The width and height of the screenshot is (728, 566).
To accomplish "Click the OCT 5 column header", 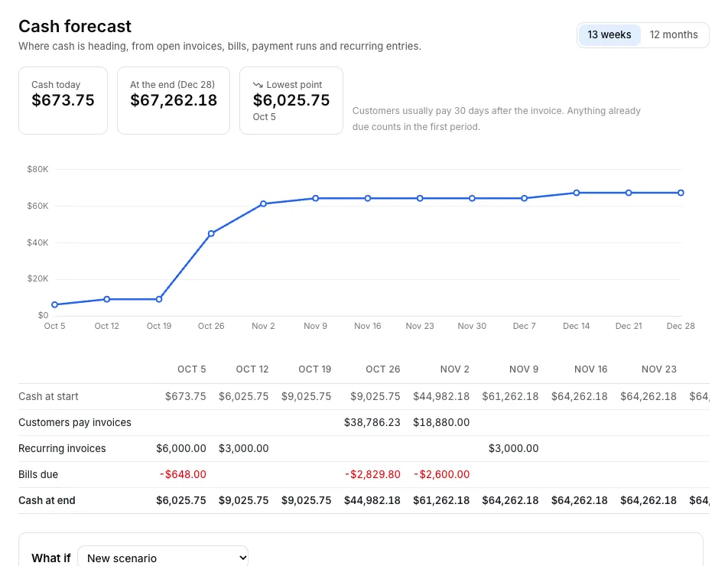I will [x=192, y=369].
